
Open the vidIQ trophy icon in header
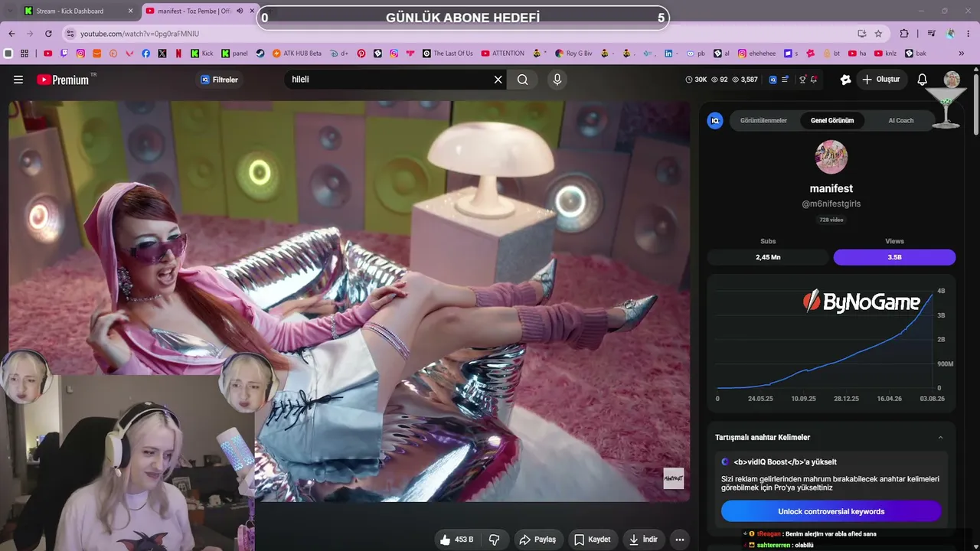802,80
